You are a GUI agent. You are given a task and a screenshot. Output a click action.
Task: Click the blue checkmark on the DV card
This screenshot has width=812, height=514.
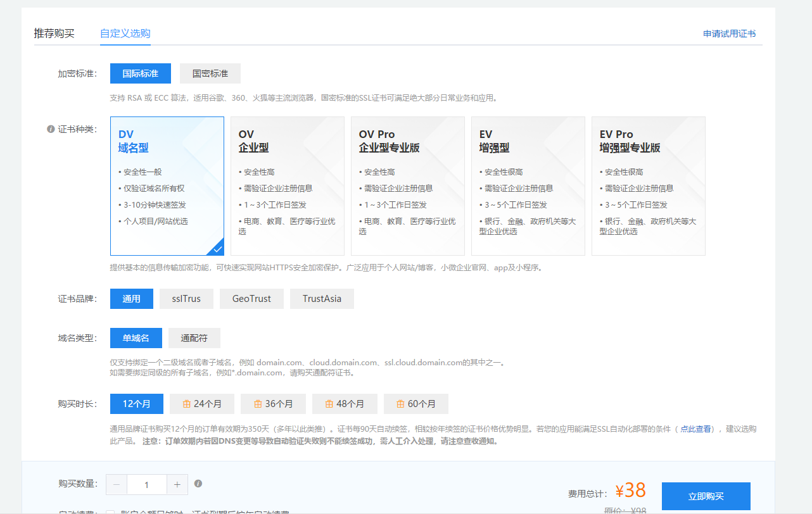[x=217, y=248]
